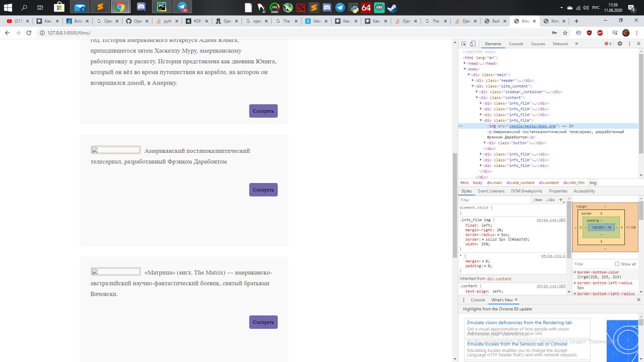
Task: Focus the Computed pane Filter input
Action: [593, 264]
